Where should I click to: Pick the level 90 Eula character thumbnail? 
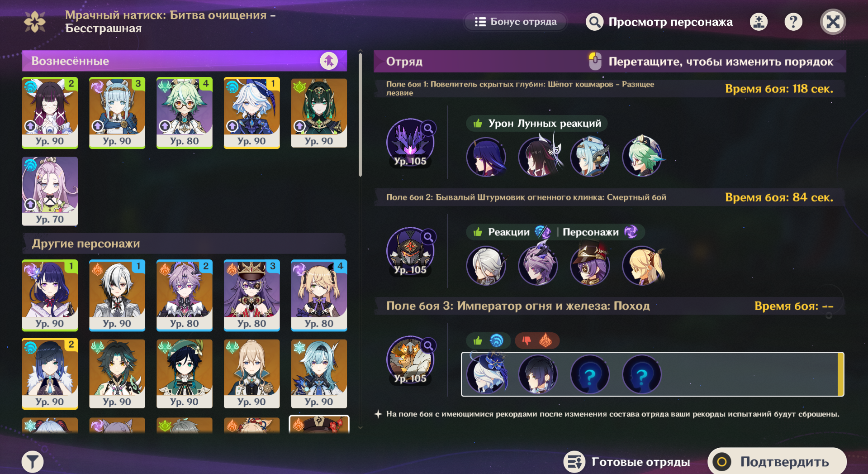pyautogui.click(x=319, y=374)
